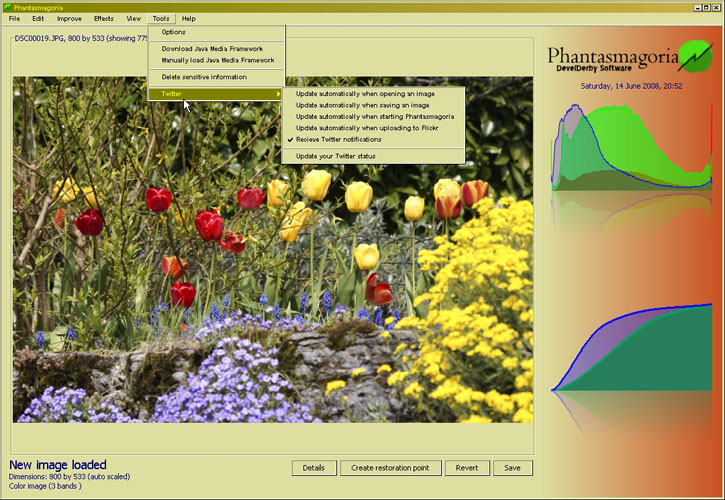Enable auto update when starting Phantasmagoria
The width and height of the screenshot is (725, 500).
374,116
